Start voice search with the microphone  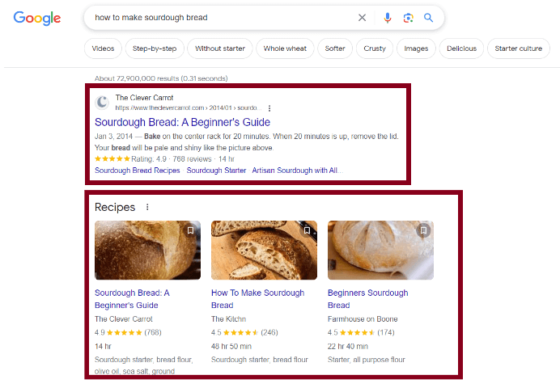pos(388,18)
